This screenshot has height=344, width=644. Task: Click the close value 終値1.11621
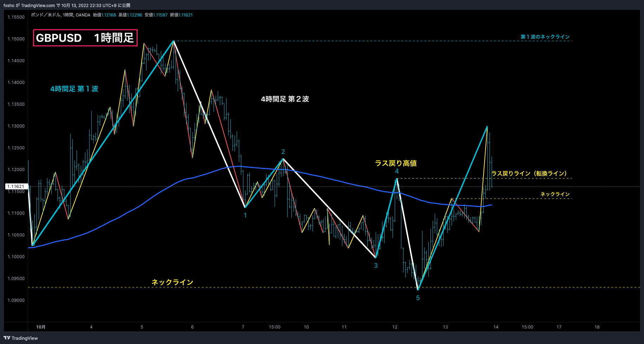[x=181, y=15]
